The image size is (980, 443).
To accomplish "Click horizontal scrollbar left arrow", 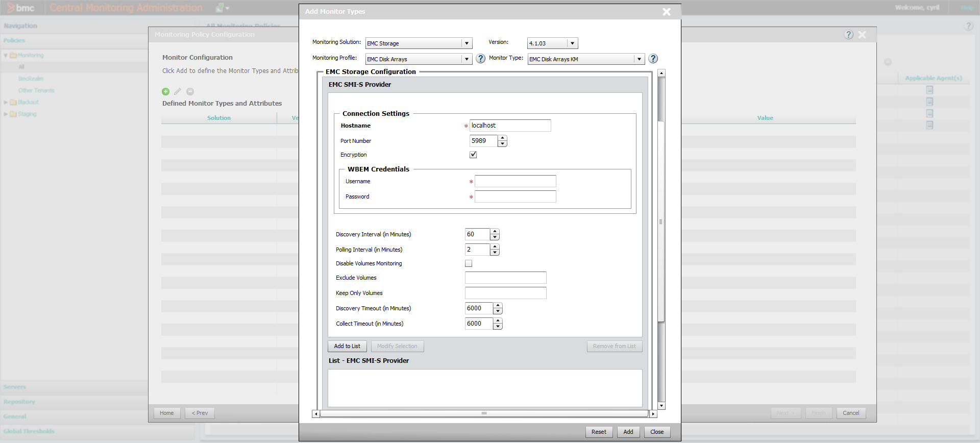I will pos(316,414).
